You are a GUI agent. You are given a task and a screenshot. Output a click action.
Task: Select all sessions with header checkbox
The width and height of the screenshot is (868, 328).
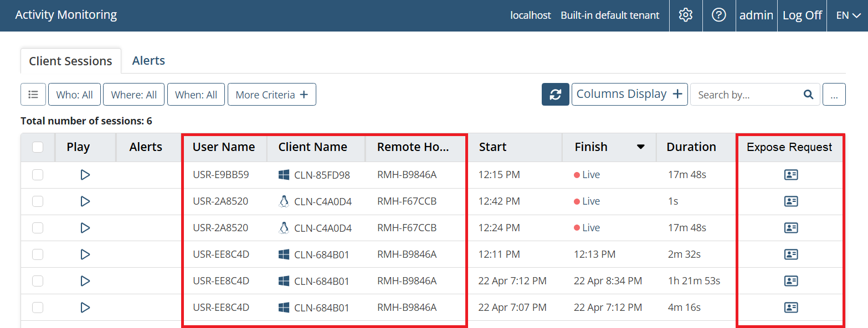pos(38,147)
